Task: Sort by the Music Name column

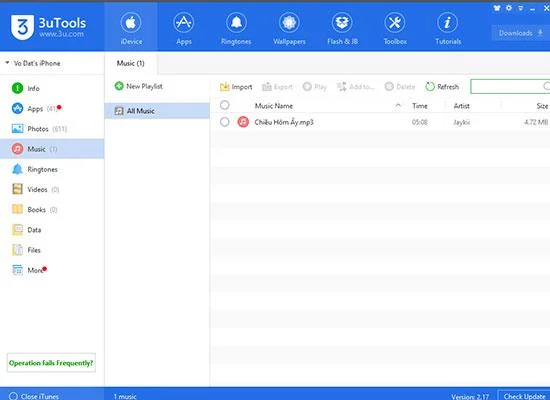Action: 274,106
